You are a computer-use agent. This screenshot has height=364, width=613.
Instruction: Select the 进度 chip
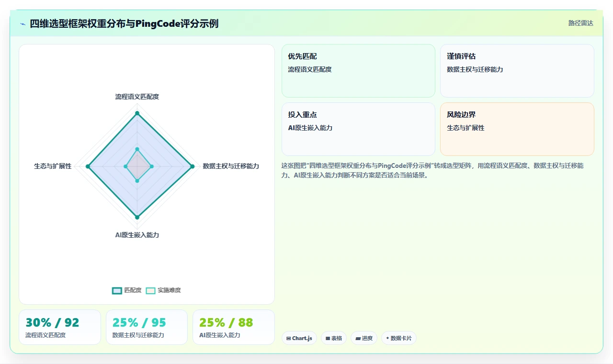[x=364, y=338]
